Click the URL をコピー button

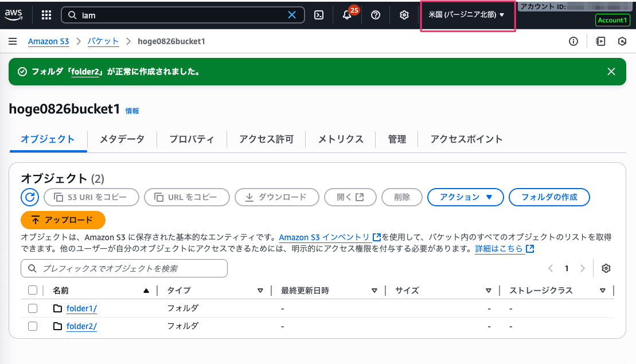(x=187, y=197)
